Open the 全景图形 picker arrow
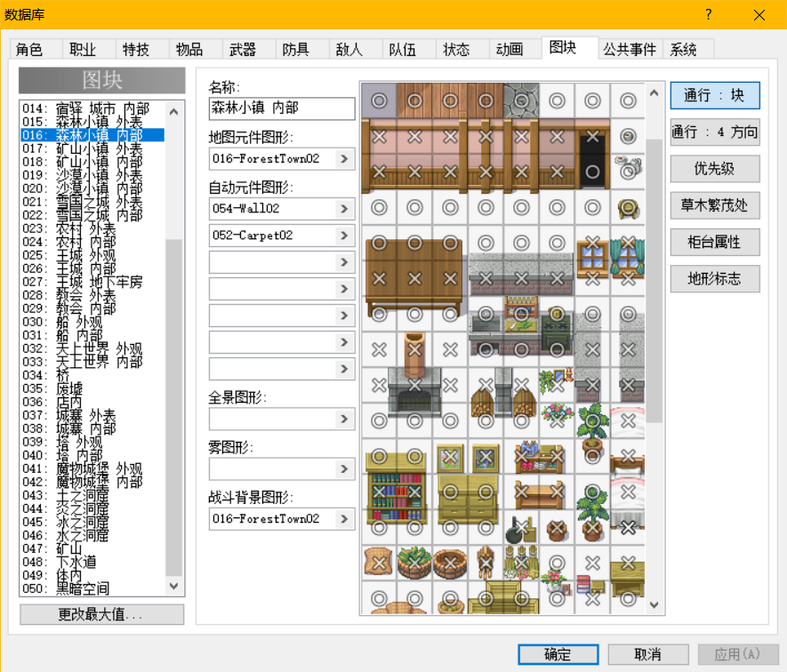This screenshot has width=787, height=672. tap(344, 419)
